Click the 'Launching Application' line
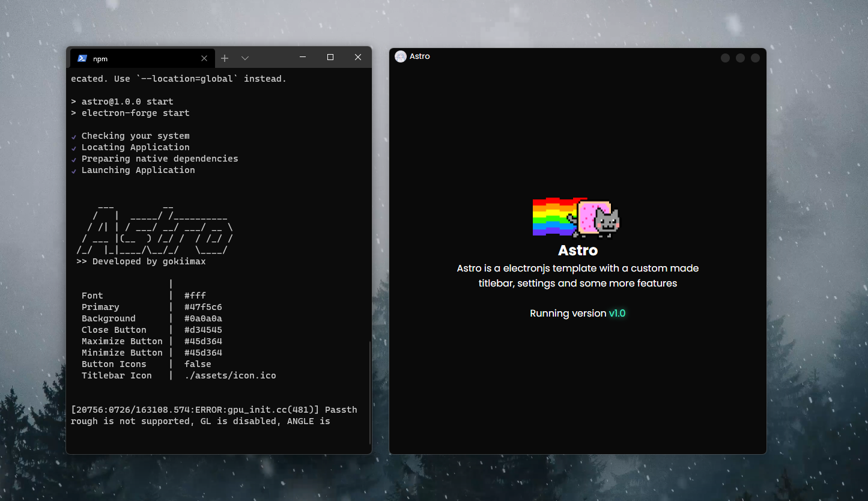This screenshot has width=868, height=501. (x=138, y=170)
